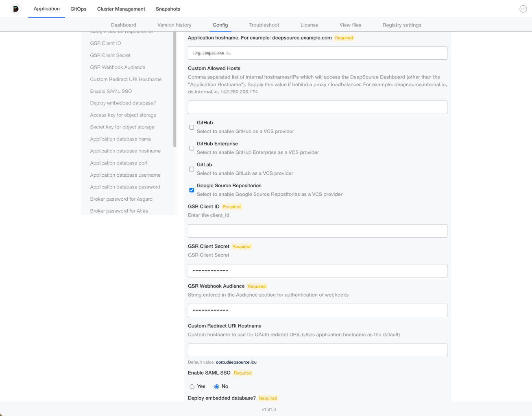Open the Registry settings sub-tab
Screen dimensions: 532x416
(402, 25)
